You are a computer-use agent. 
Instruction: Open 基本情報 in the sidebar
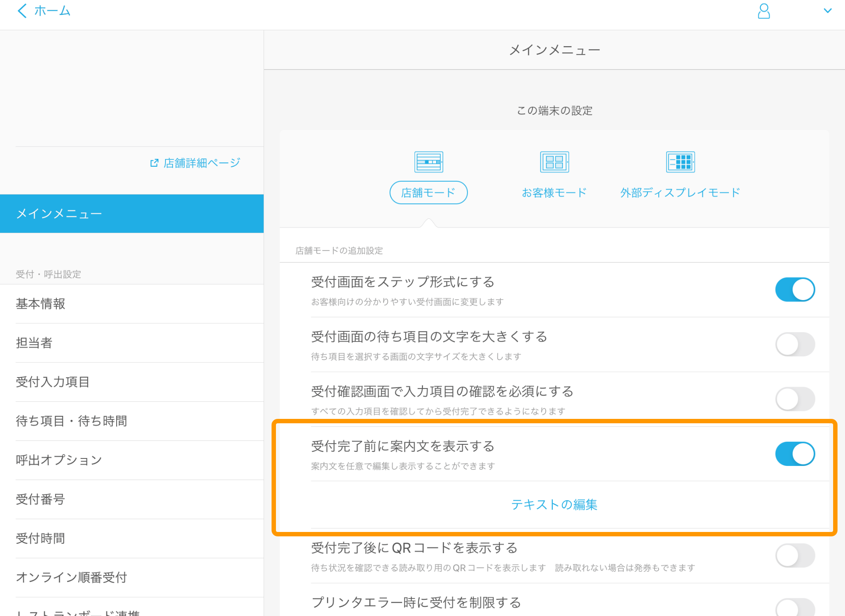(x=132, y=304)
